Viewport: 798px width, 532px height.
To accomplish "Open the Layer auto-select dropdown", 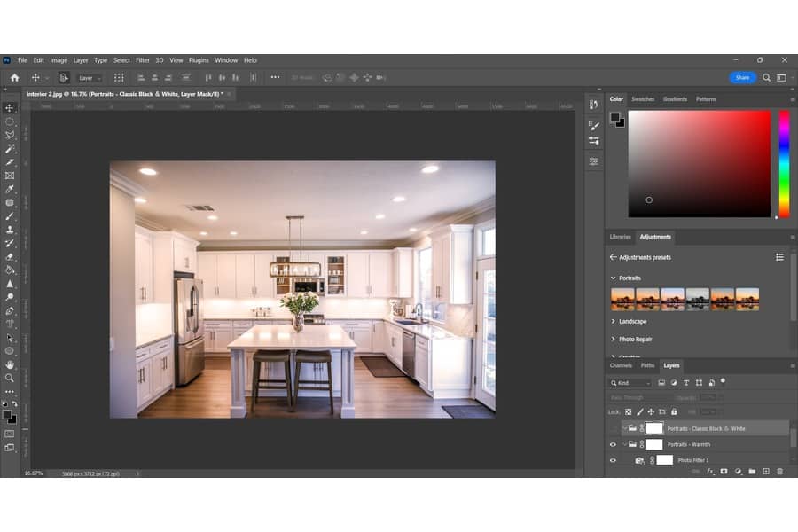I will pyautogui.click(x=89, y=78).
